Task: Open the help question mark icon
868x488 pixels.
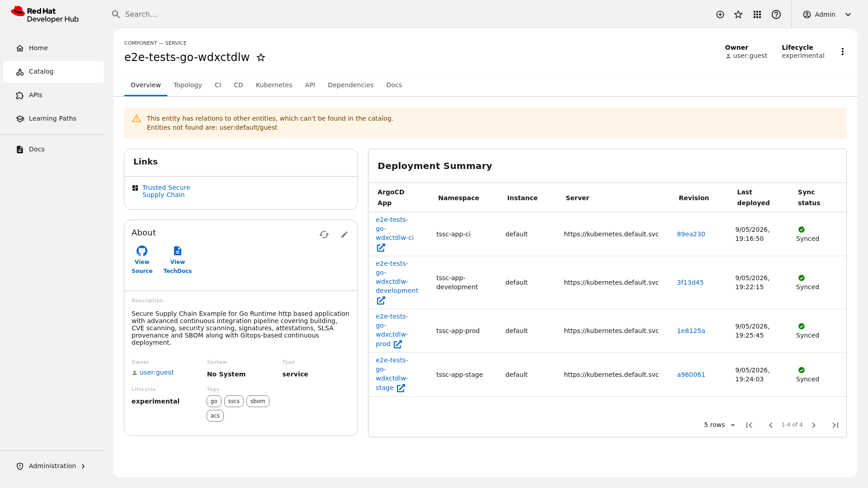Action: tap(776, 14)
